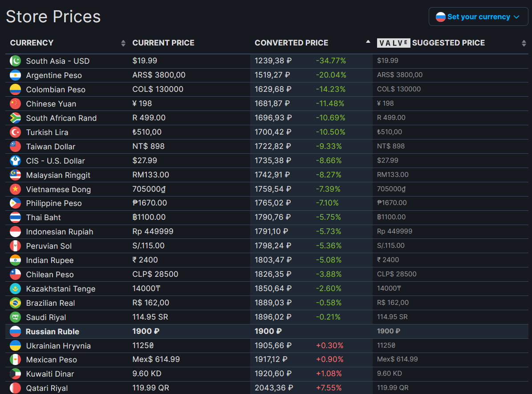The height and width of the screenshot is (394, 532).
Task: Click the Kazakhstani Tenge flag icon
Action: [15, 289]
